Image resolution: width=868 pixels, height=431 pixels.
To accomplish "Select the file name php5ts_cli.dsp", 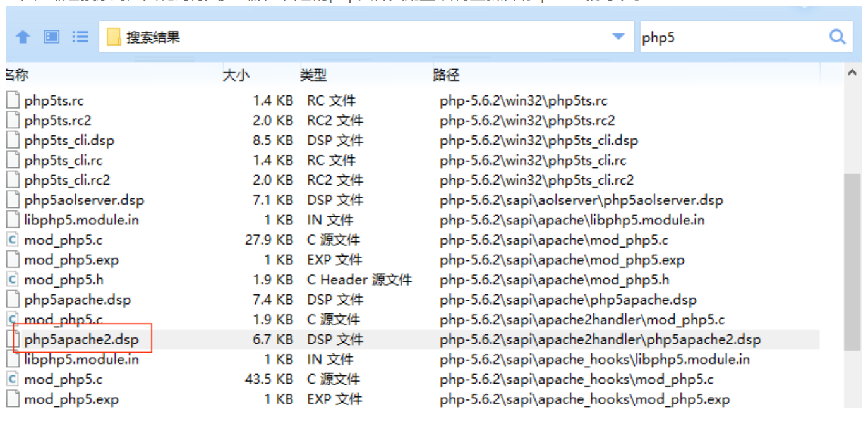I will [69, 140].
